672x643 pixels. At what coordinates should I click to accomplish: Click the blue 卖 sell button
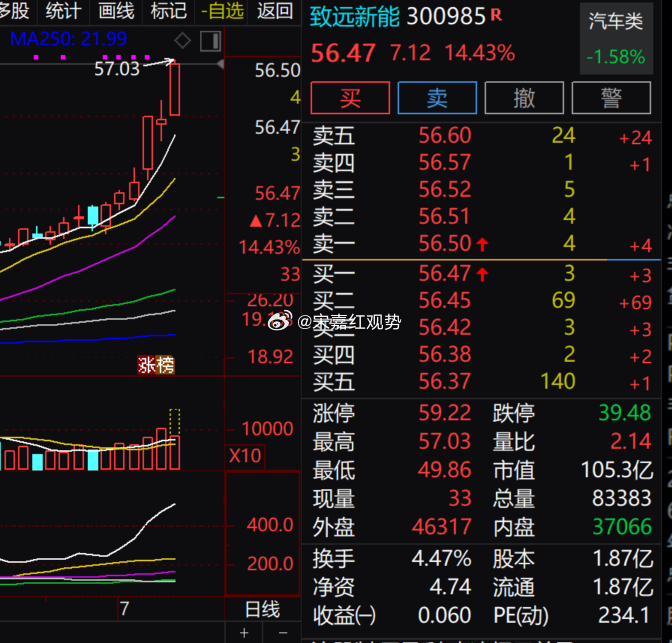click(x=437, y=98)
